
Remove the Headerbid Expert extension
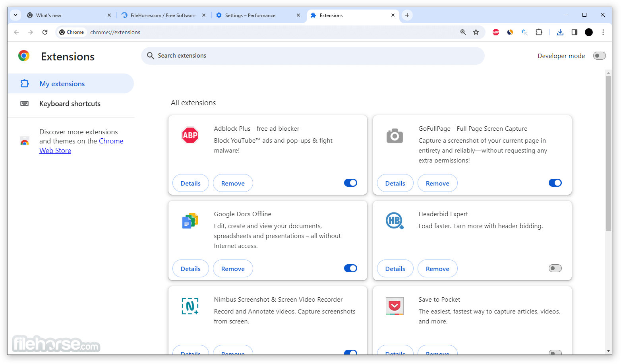coord(437,269)
